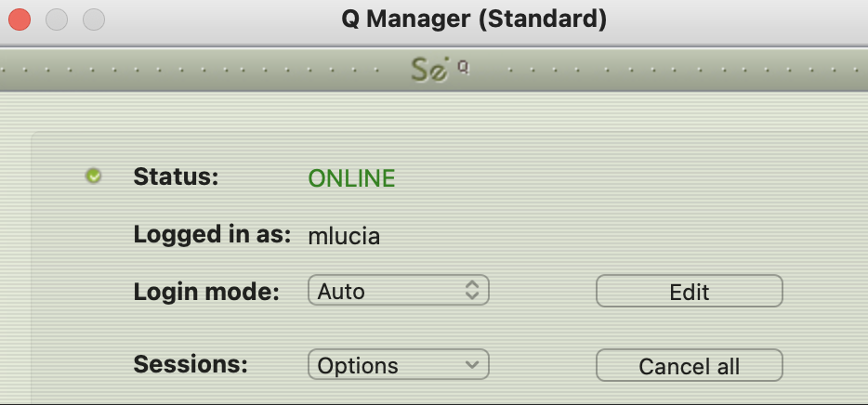868x405 pixels.
Task: Click the small Q superscript beside the logo
Action: [x=463, y=67]
